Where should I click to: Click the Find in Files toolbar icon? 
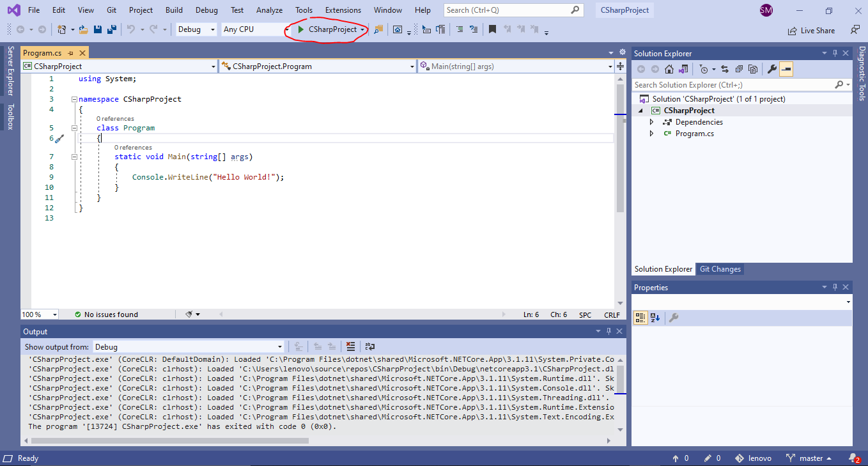click(x=378, y=29)
